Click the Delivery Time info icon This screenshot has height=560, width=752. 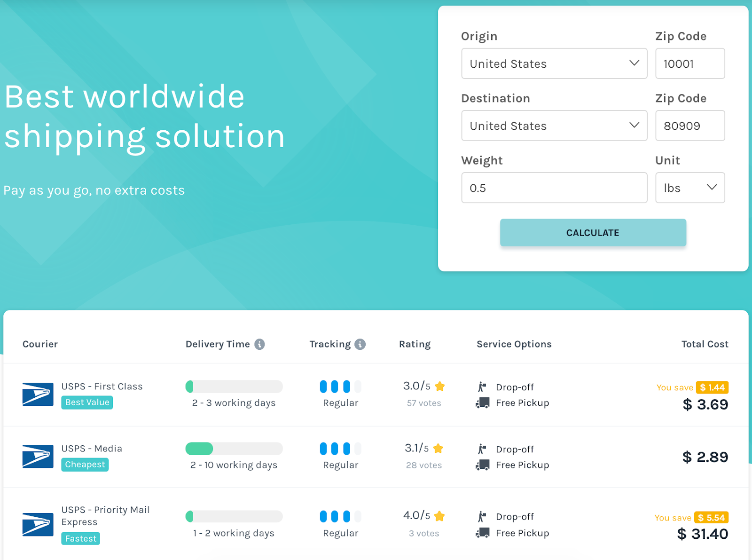(x=259, y=344)
